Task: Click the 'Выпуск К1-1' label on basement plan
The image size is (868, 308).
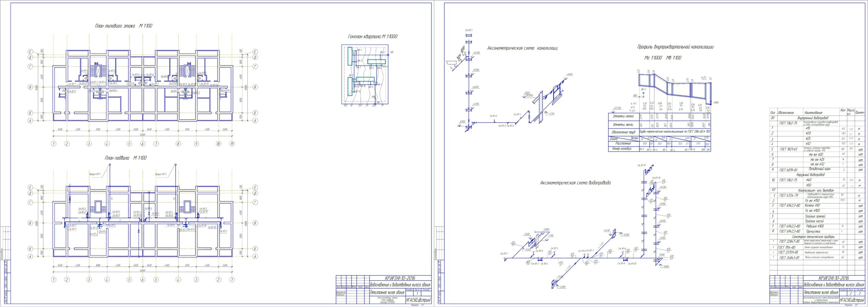Action: pos(95,174)
